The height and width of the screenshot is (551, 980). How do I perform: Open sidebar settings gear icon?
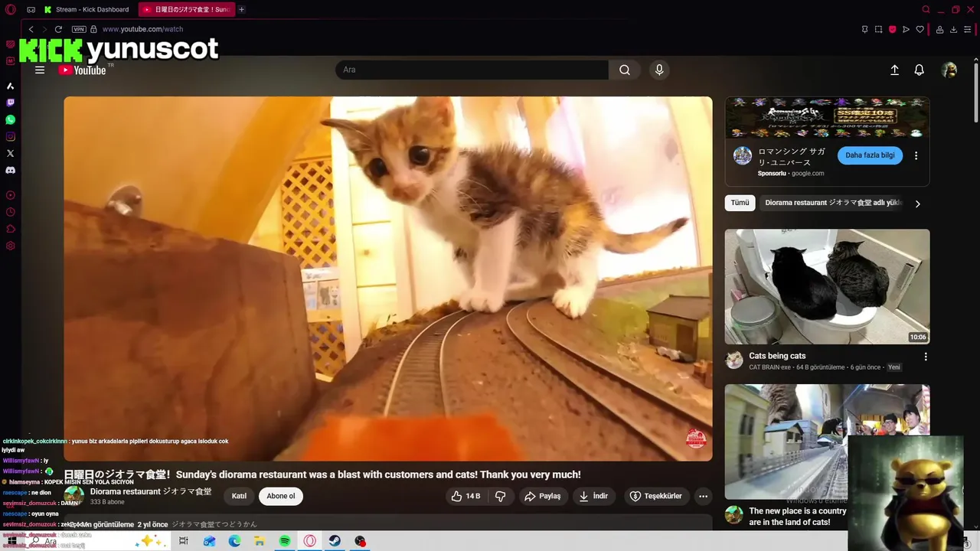coord(10,246)
